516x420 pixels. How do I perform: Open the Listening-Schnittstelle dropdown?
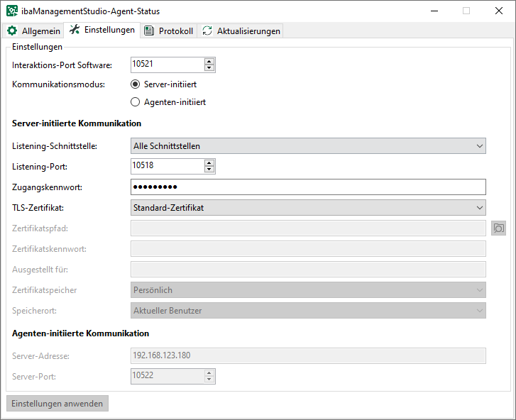pyautogui.click(x=308, y=146)
